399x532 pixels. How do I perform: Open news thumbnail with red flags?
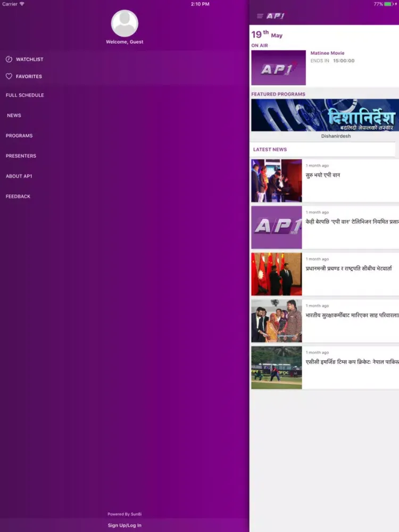click(x=277, y=274)
